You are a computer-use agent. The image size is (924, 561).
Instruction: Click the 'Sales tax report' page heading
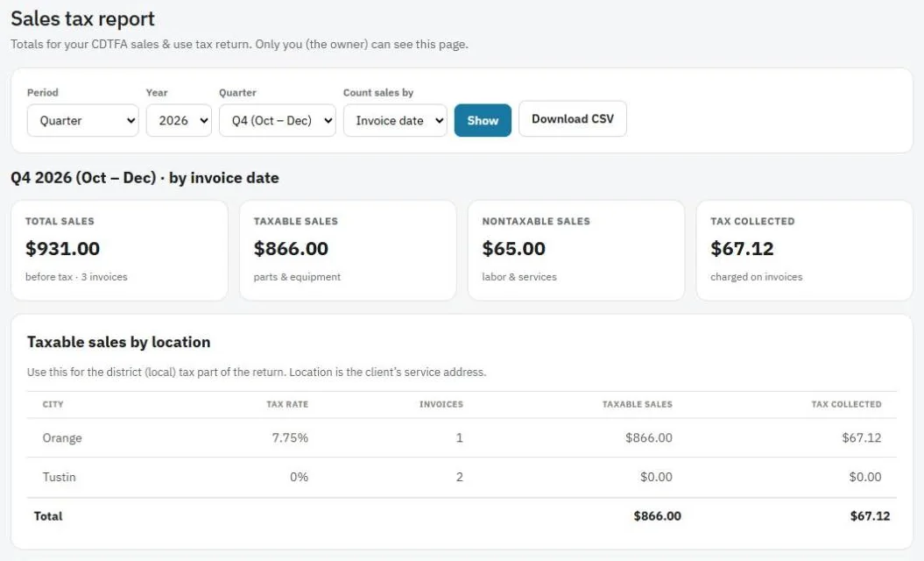[82, 19]
